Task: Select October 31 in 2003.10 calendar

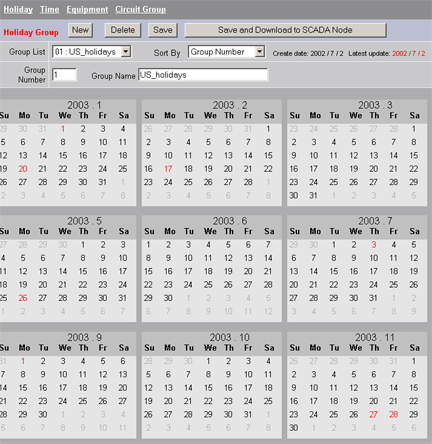Action: (x=248, y=414)
